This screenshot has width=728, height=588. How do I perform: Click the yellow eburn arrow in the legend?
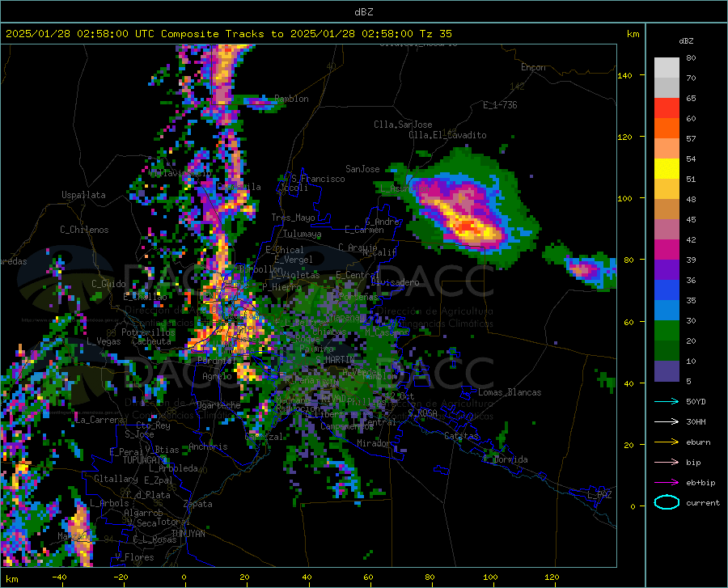[667, 442]
